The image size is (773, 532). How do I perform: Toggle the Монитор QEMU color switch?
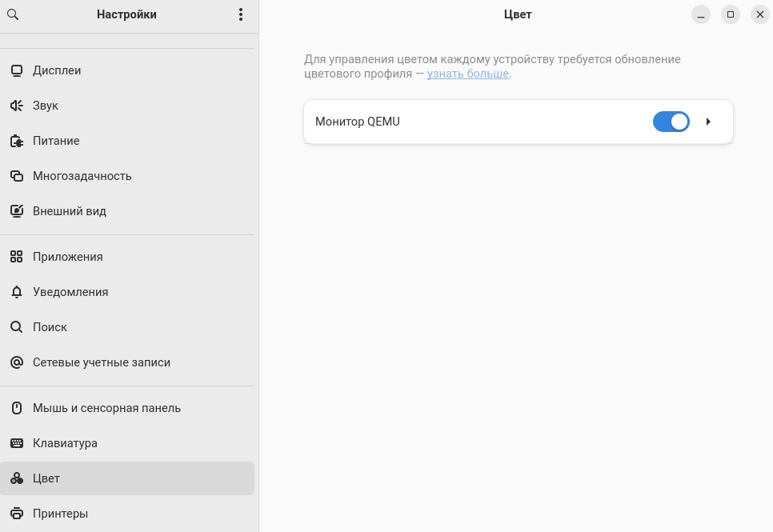click(x=671, y=122)
